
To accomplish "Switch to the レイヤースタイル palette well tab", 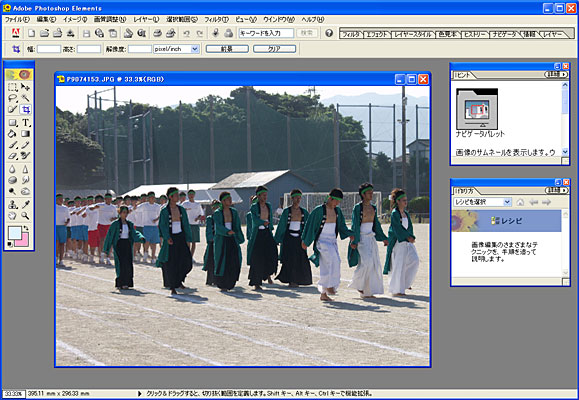I will (x=412, y=34).
